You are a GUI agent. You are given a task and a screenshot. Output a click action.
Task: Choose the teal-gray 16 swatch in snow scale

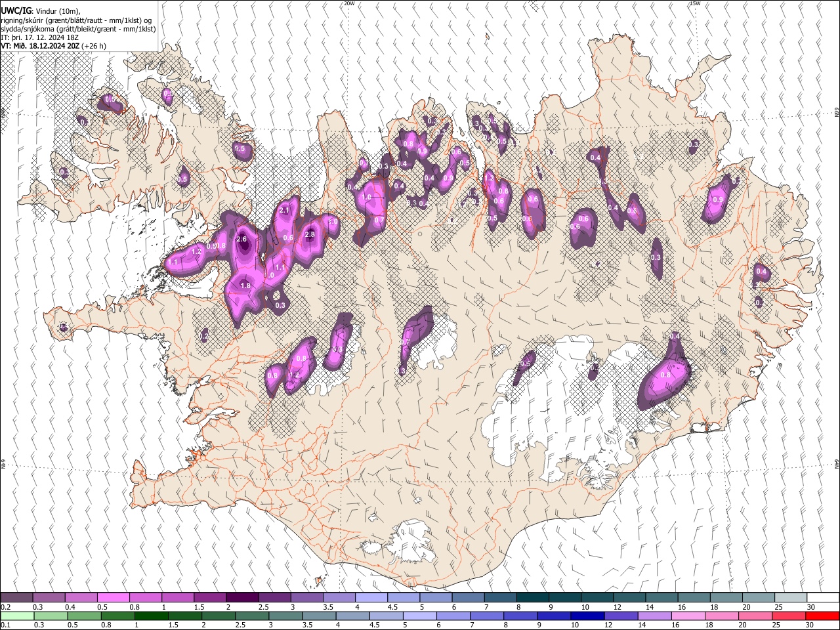click(694, 597)
